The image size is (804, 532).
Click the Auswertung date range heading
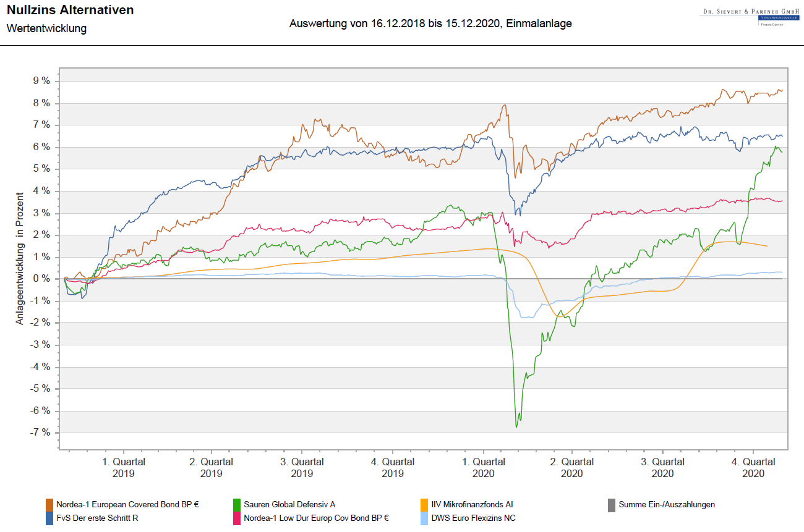point(430,23)
